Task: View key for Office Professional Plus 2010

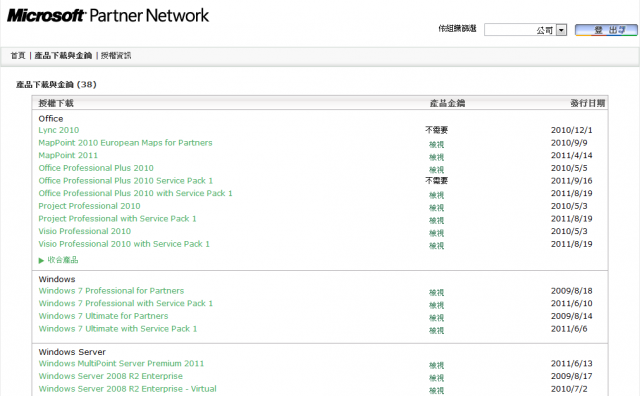Action: click(436, 170)
